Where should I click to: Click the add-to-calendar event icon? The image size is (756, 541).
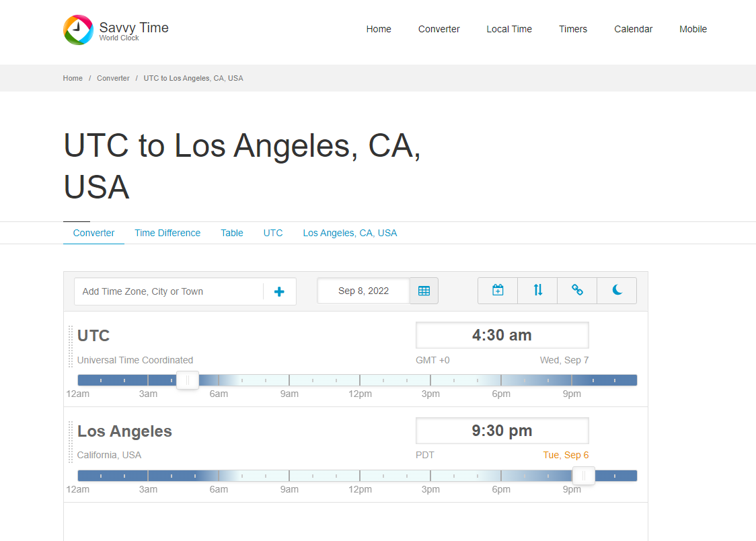[x=498, y=291]
